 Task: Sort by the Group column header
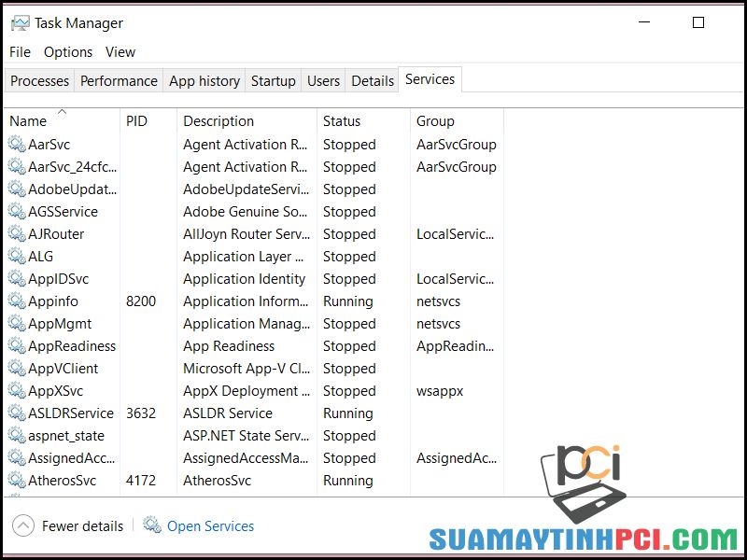457,120
